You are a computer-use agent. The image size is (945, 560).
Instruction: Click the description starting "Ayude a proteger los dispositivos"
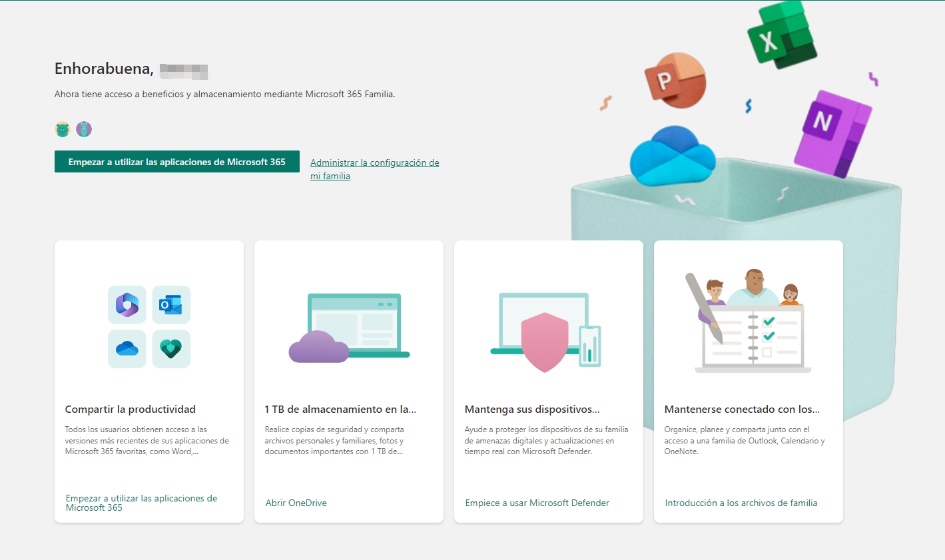click(546, 441)
